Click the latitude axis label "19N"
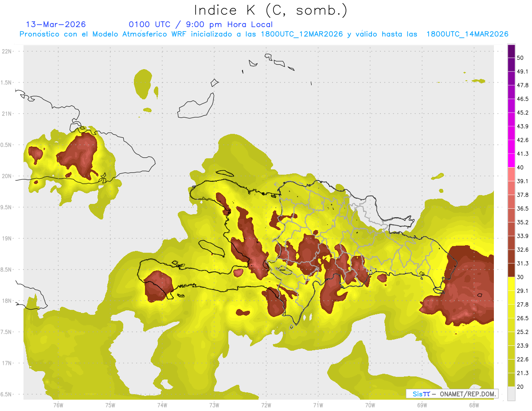 [x=8, y=239]
